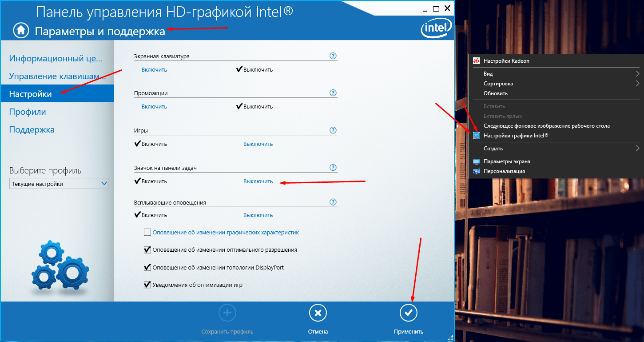
Task: Enable Промоакции with Включить
Action: point(154,107)
